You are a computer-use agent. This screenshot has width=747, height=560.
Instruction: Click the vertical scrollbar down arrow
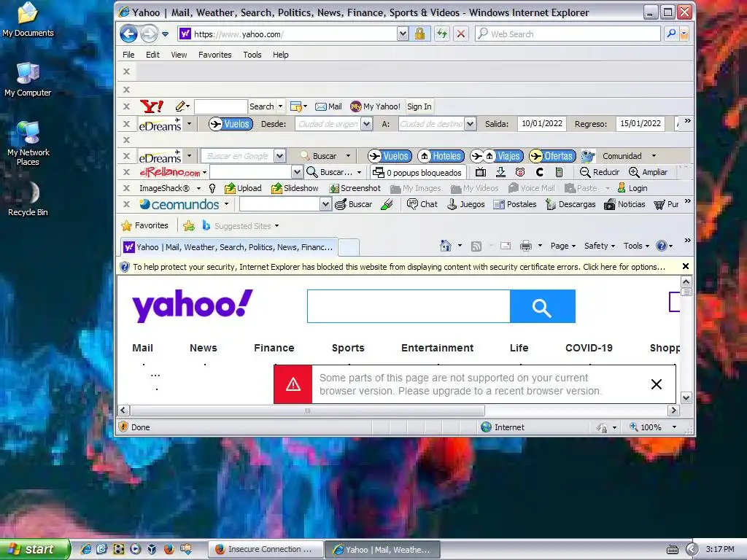pos(686,397)
